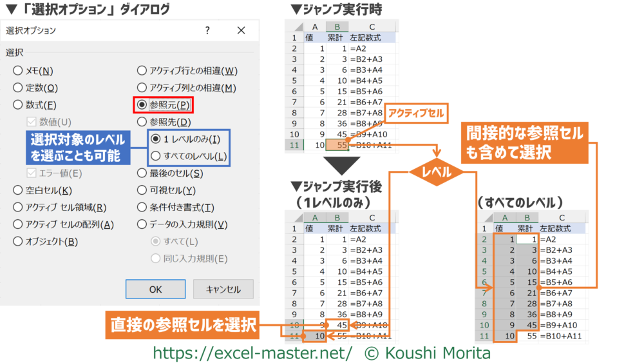Choose 可視セル(Y) option

142,190
